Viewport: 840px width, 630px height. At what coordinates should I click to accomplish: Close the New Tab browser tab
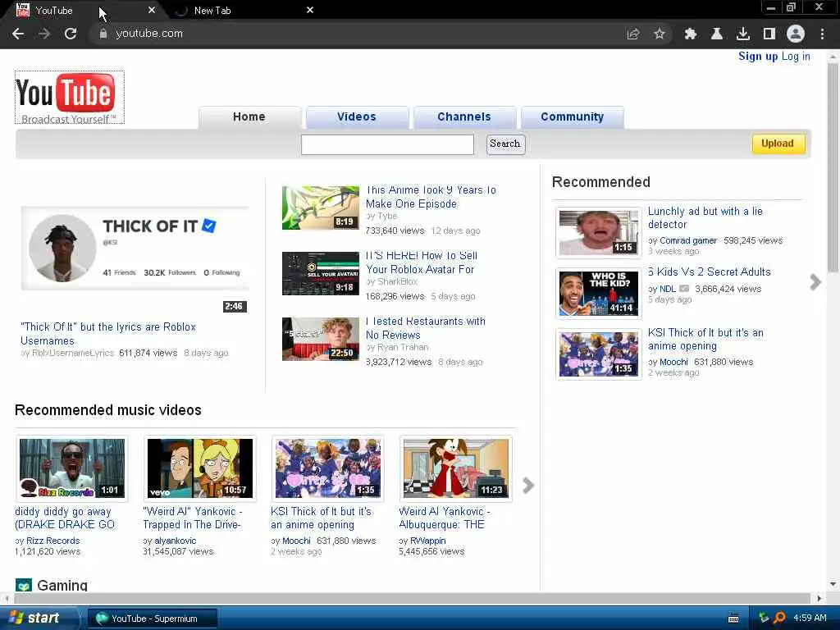pos(309,10)
